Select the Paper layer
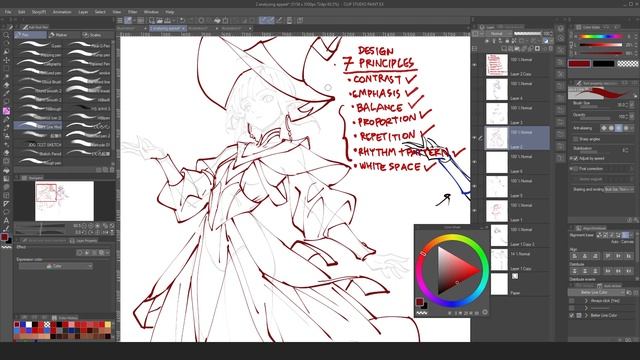 [x=518, y=284]
